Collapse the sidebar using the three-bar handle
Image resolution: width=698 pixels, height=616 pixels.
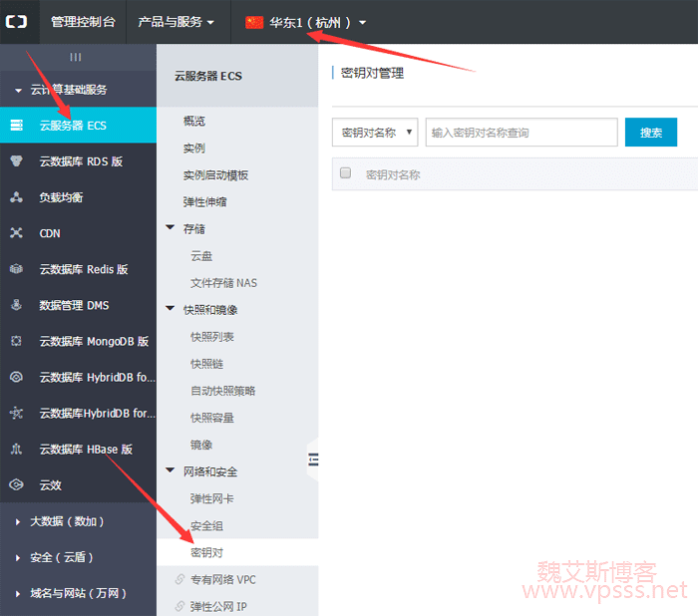point(77,58)
